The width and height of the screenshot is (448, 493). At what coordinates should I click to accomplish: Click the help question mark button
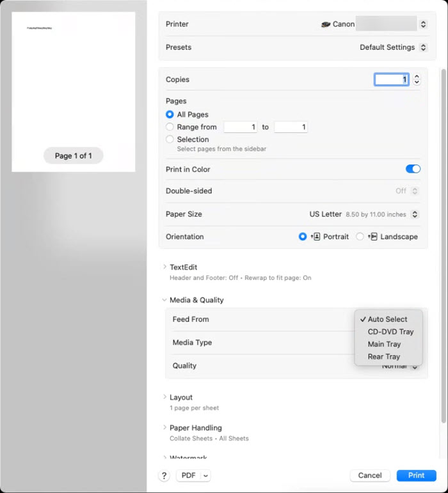164,475
